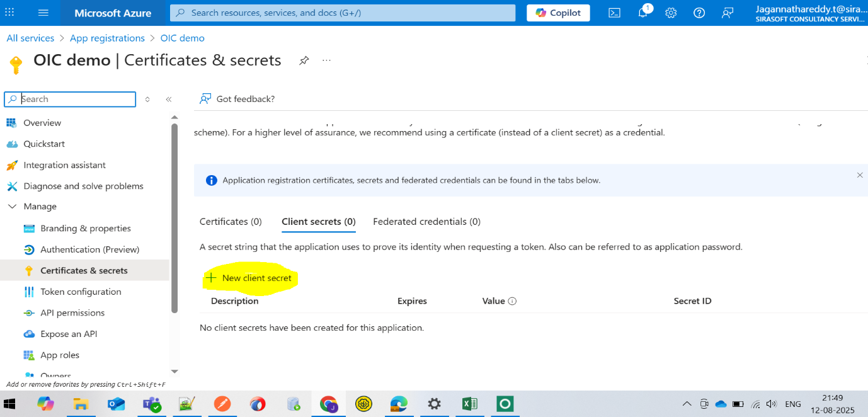
Task: Click the Expires column header
Action: click(412, 301)
